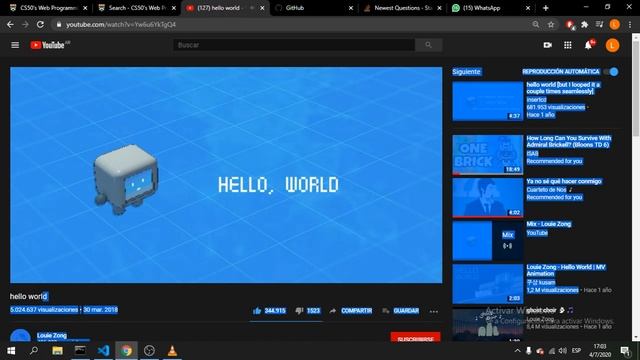Open Windows taskbar search

[x=34, y=351]
